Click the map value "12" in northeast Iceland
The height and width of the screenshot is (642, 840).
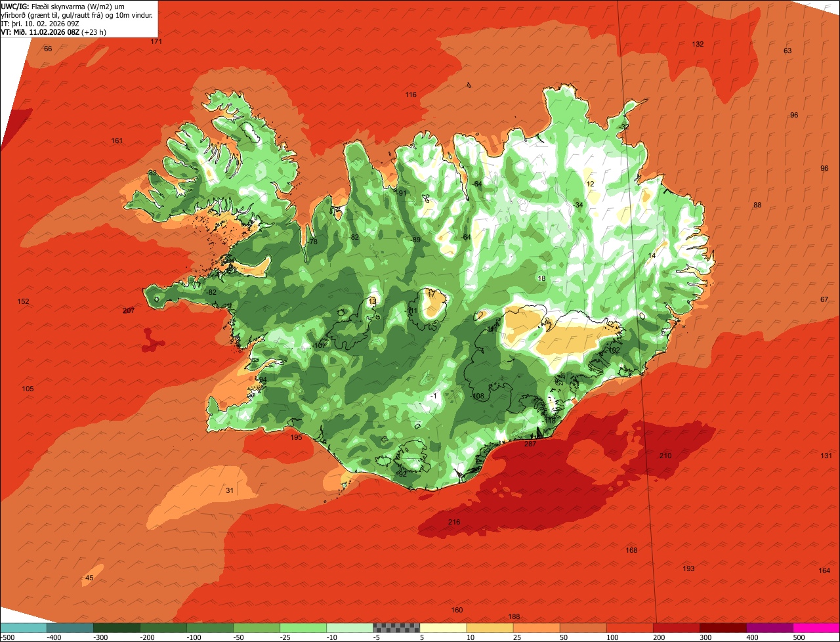[590, 184]
